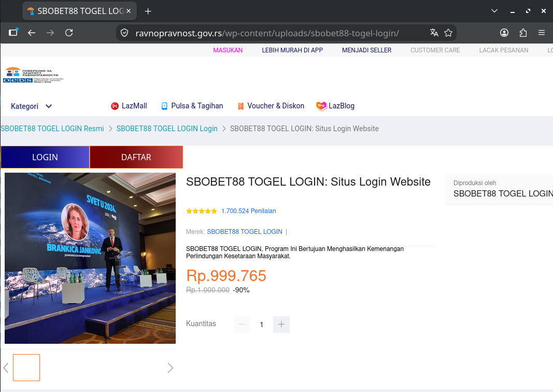List all tabs dropdown arrow
Viewport: 553px width, 392px height.
494,11
